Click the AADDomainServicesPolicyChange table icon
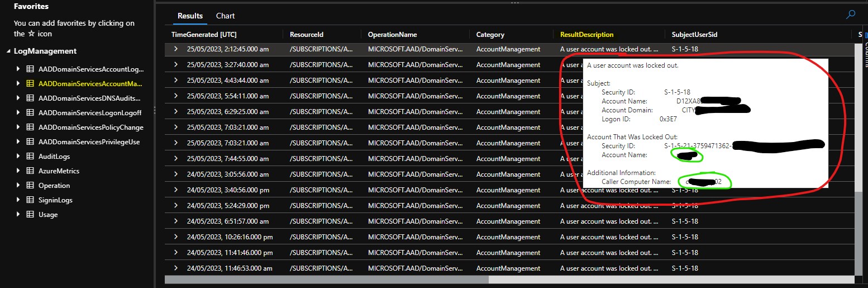Image resolution: width=868 pixels, height=288 pixels. pos(30,127)
